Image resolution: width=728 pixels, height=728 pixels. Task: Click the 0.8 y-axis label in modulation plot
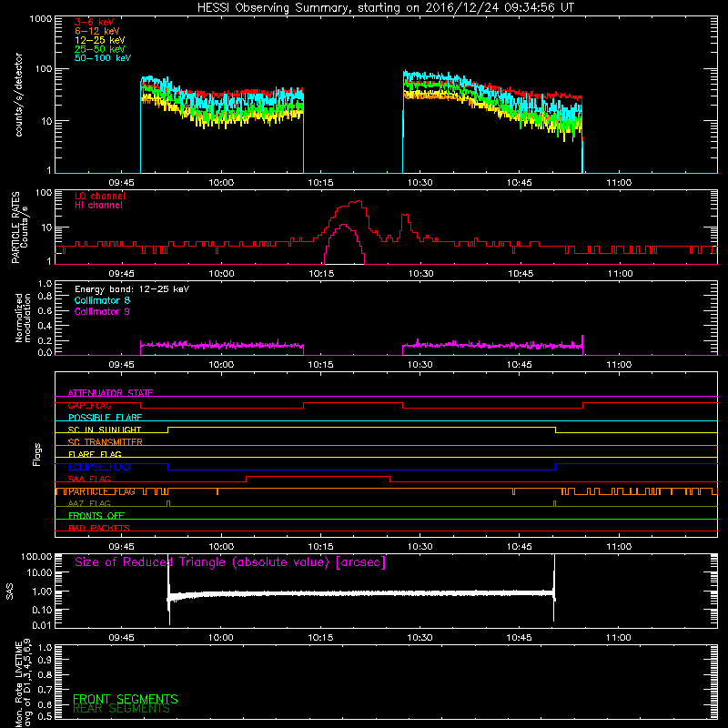pos(45,297)
